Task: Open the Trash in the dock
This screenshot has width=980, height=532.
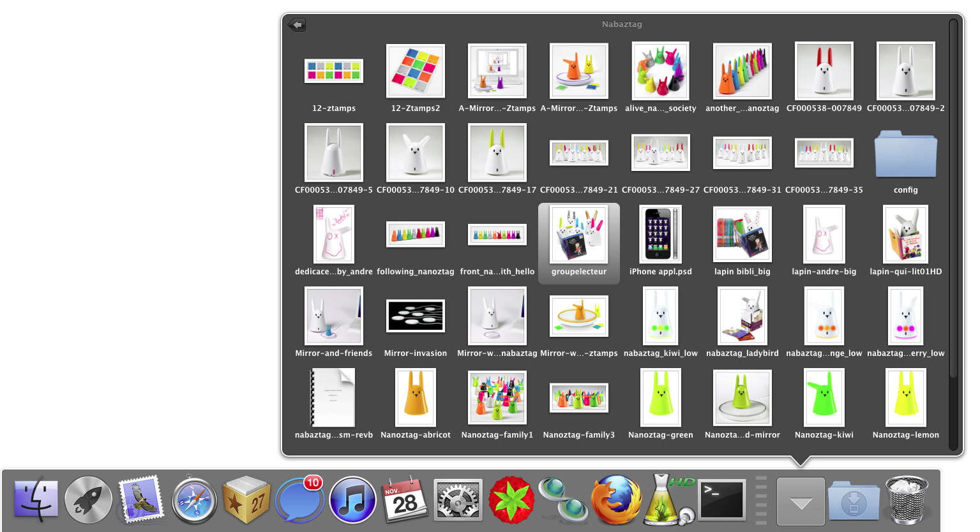Action: (907, 499)
